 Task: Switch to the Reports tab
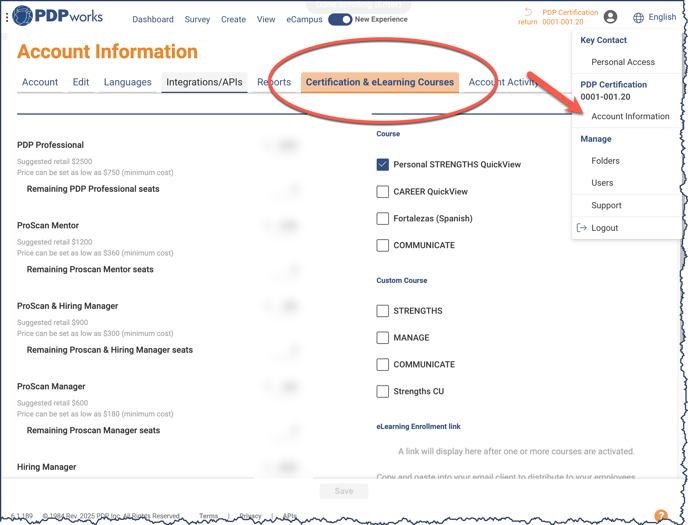(274, 82)
